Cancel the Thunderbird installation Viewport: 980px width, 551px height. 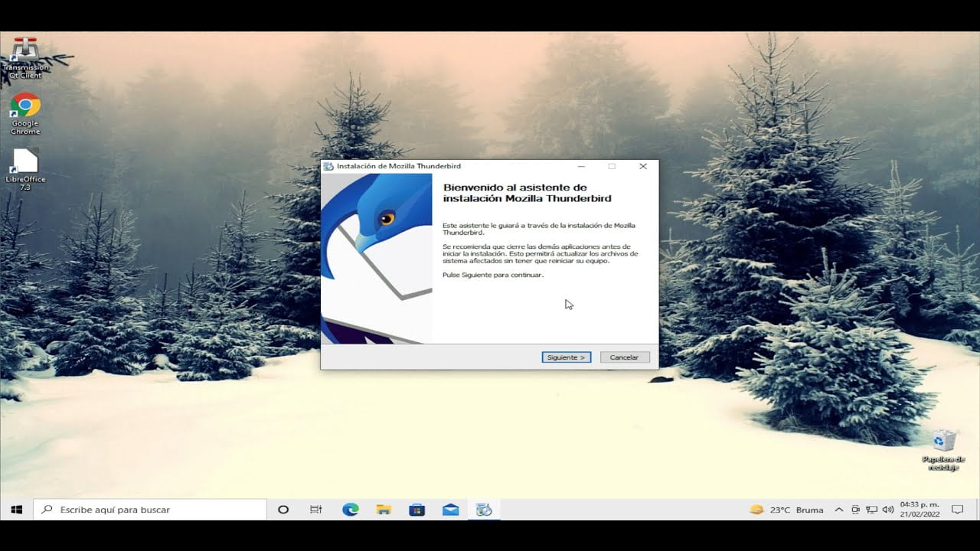pyautogui.click(x=624, y=357)
